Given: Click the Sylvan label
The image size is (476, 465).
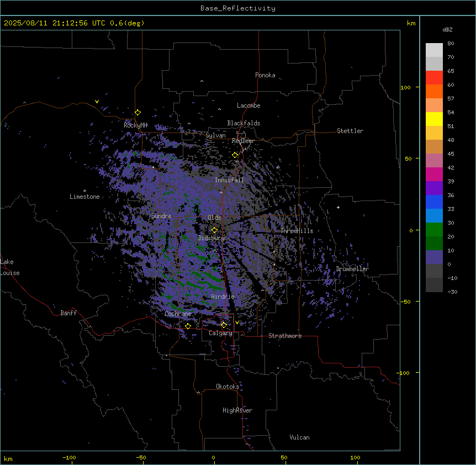Looking at the screenshot, I should 215,135.
